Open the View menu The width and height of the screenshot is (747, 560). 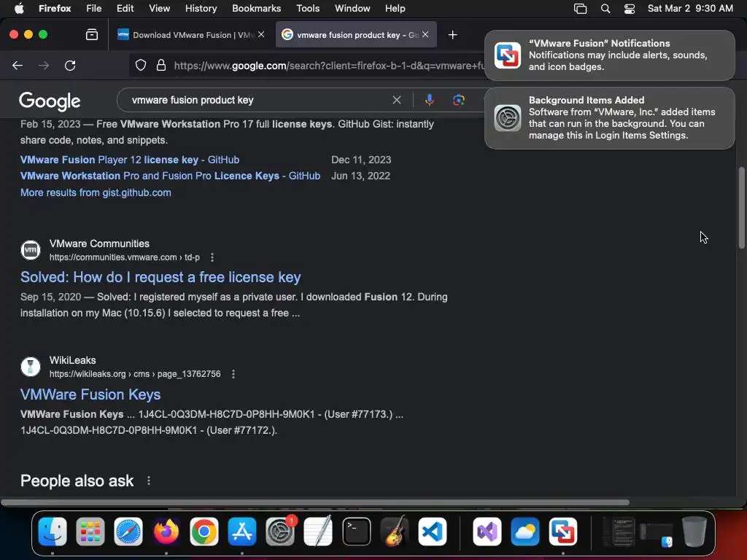click(x=159, y=8)
